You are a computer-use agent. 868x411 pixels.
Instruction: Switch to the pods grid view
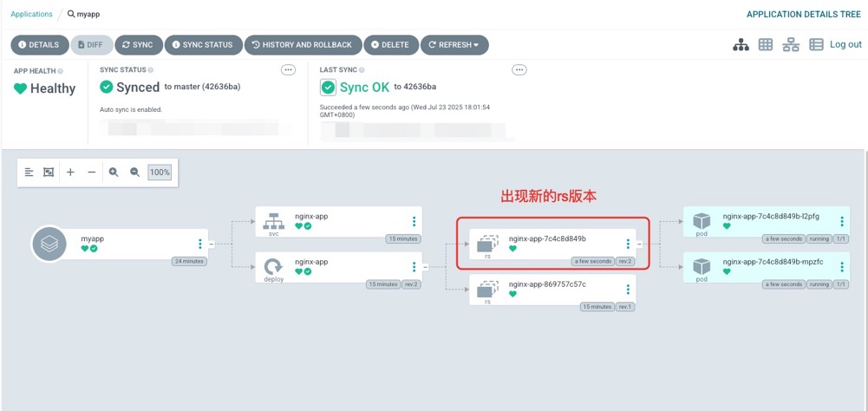[766, 45]
